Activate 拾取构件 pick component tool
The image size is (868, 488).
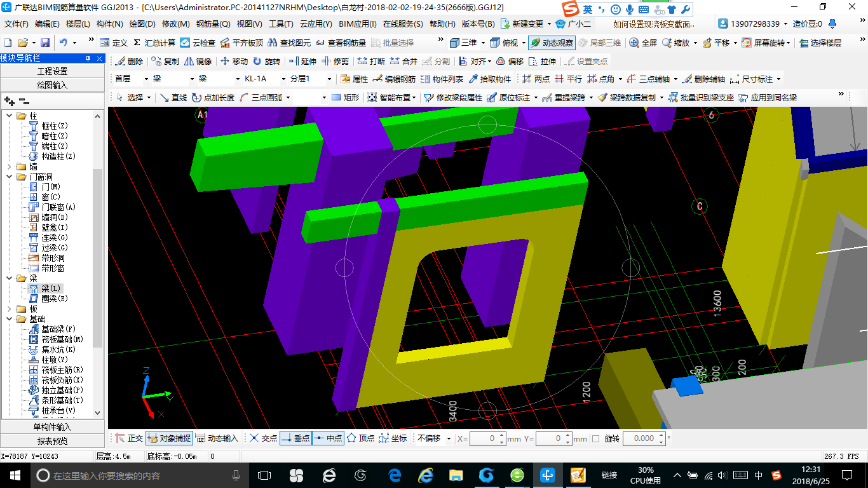(489, 79)
